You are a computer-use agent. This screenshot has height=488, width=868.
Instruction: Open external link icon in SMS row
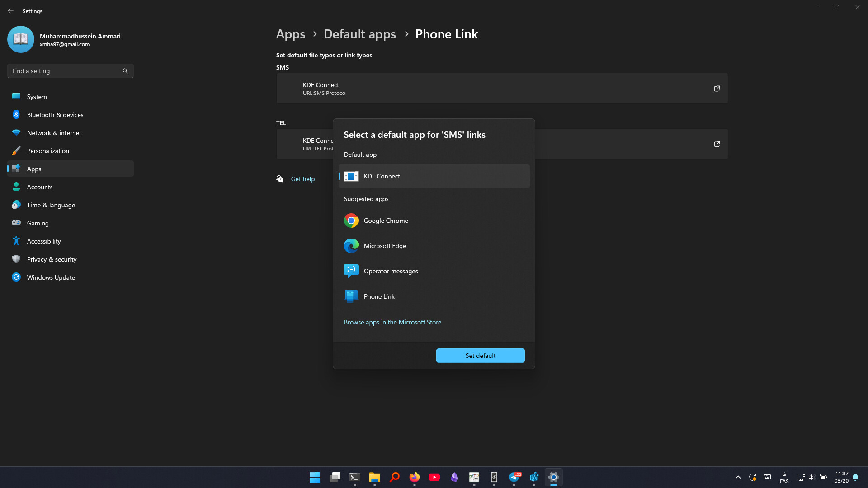click(717, 89)
